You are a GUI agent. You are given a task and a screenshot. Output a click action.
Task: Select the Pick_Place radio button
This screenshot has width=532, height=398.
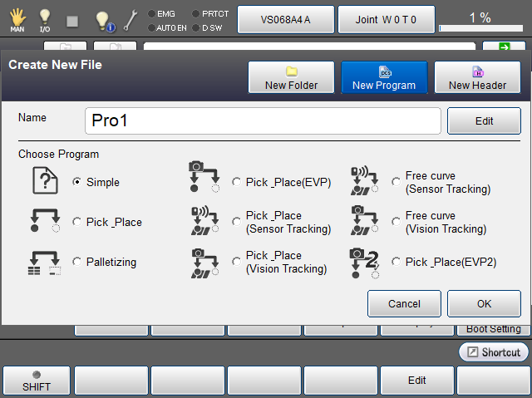77,223
